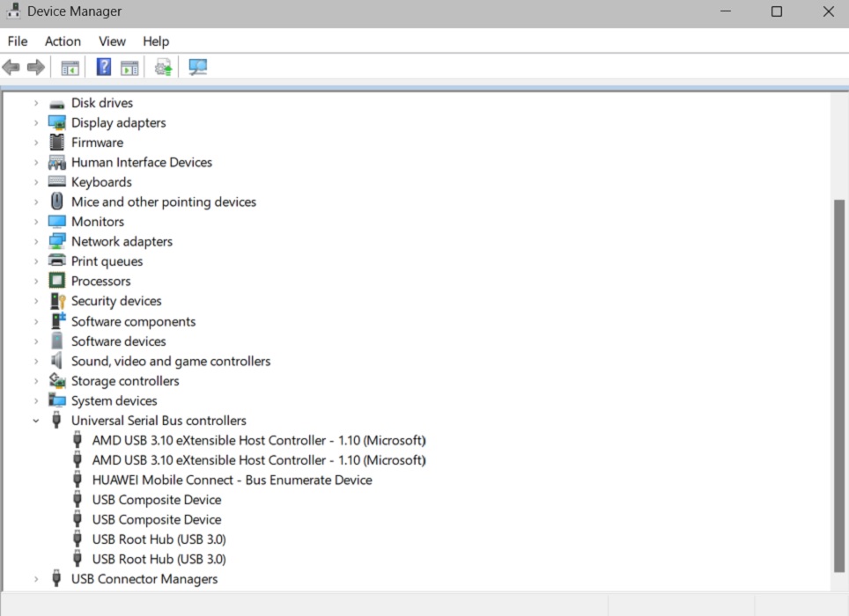Open the File menu
Screen dimensions: 849x616
coord(17,41)
